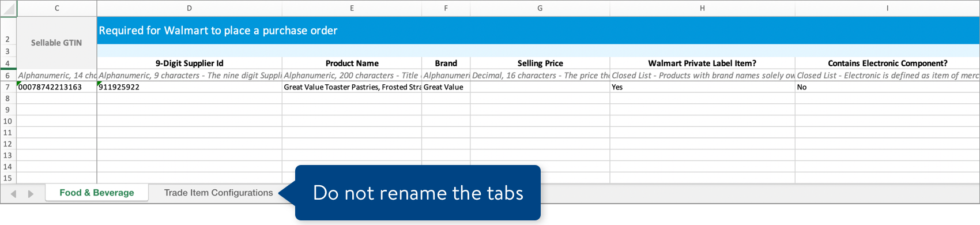Click the previous sheet navigation arrow
This screenshot has height=225, width=980.
point(13,194)
